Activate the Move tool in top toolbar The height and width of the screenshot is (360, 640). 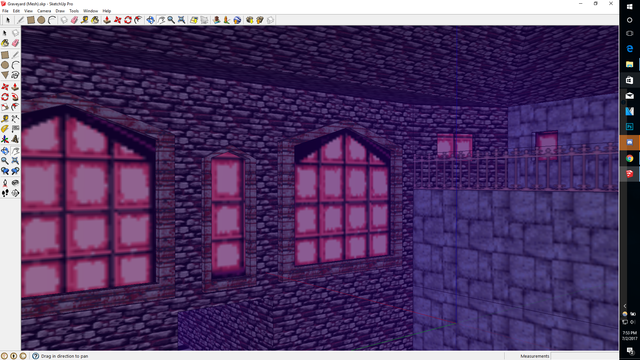pos(118,20)
